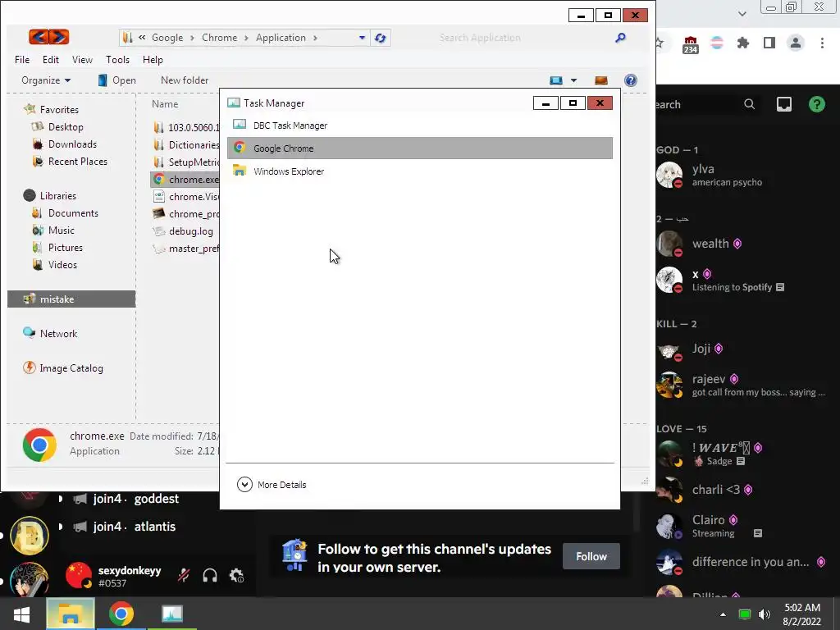Click the Google Chrome process icon
840x630 pixels.
(x=240, y=148)
